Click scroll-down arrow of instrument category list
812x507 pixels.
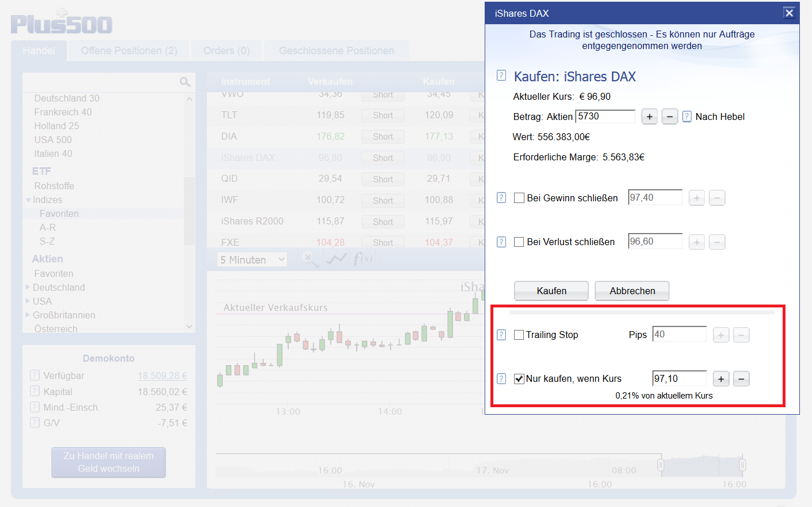[x=190, y=326]
